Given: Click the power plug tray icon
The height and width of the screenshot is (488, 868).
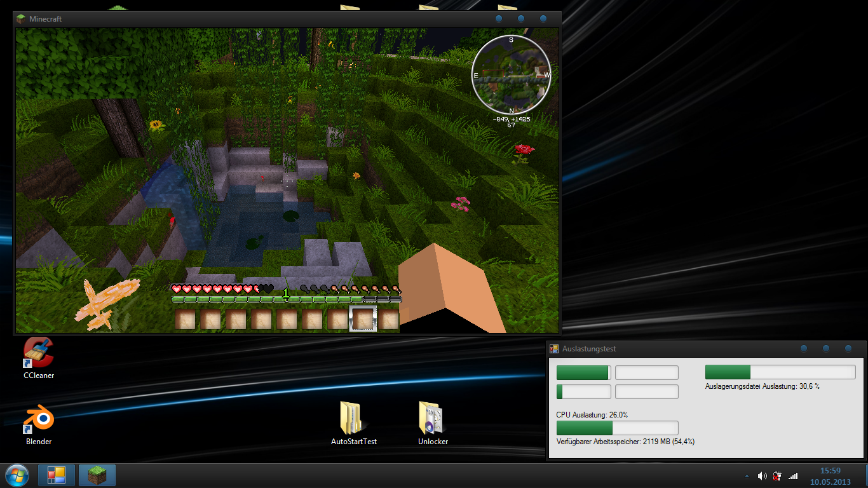Looking at the screenshot, I should click(777, 476).
